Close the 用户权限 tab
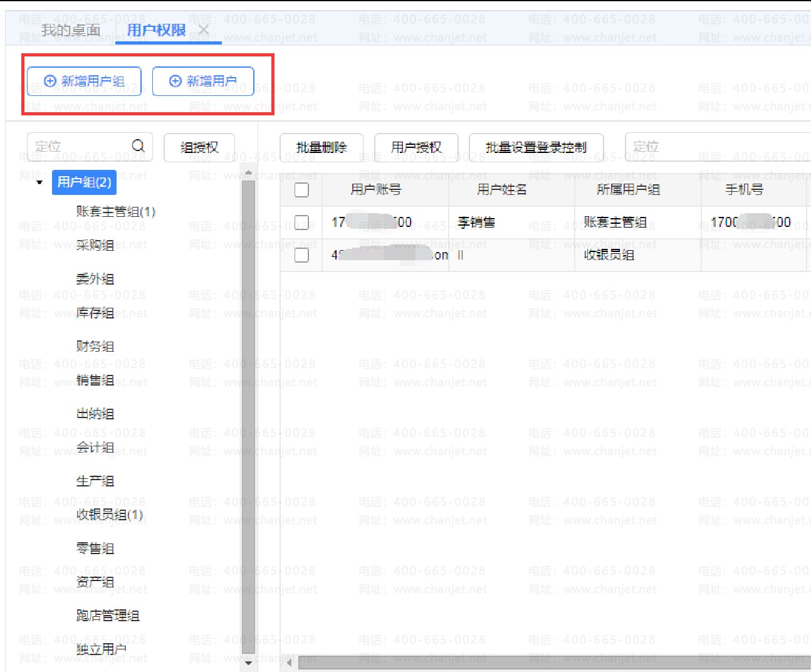 tap(204, 29)
